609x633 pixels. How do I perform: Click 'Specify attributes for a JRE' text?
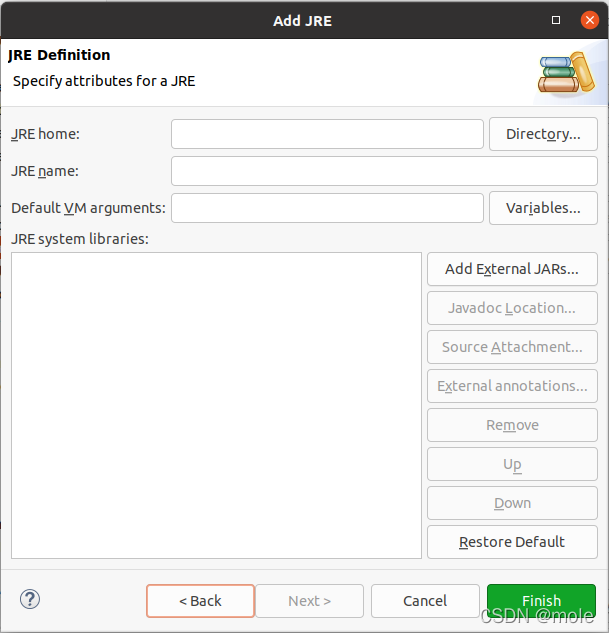104,81
